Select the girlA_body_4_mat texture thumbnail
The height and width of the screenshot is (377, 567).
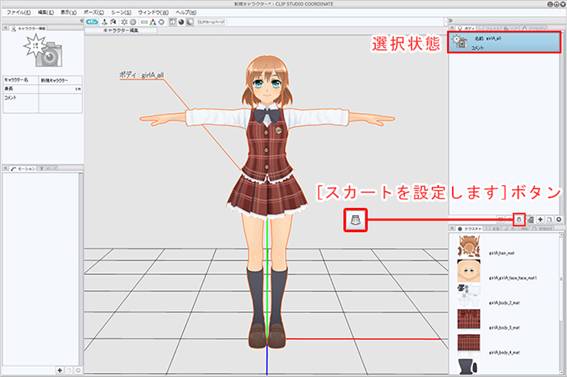469,343
